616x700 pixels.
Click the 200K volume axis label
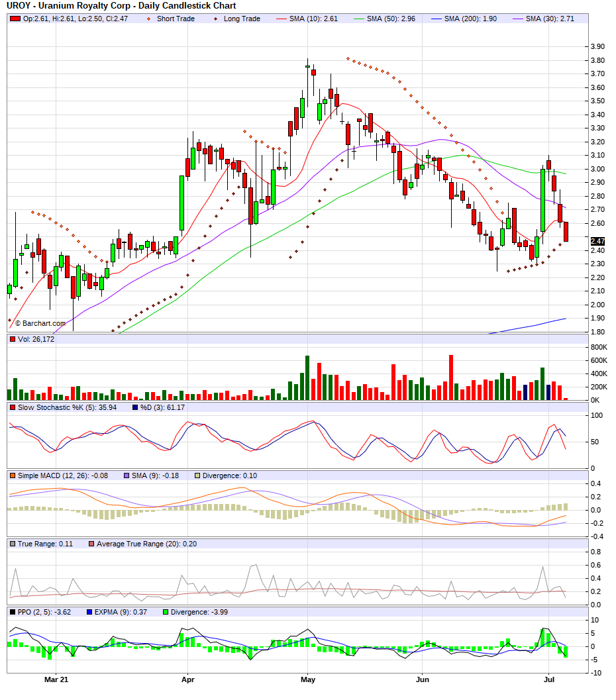click(x=599, y=387)
